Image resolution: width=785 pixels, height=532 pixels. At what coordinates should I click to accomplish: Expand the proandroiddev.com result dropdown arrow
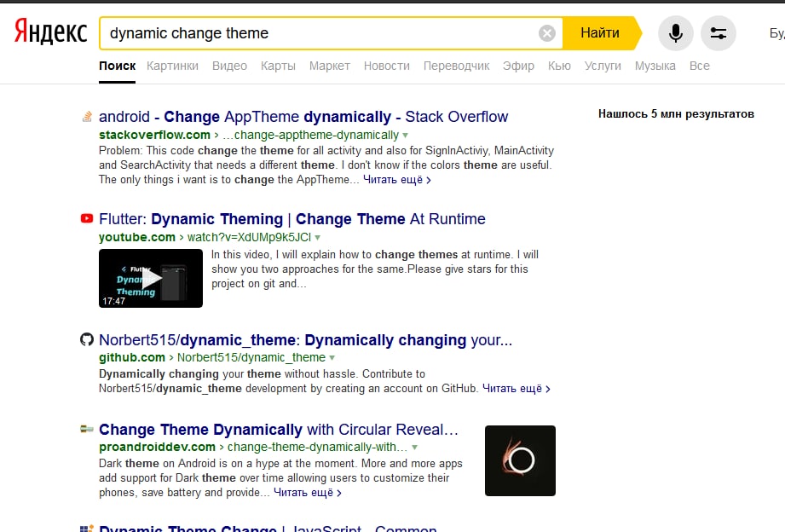(414, 448)
